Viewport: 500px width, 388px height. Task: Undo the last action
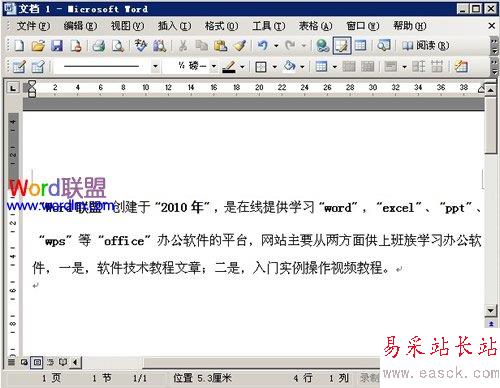[263, 46]
